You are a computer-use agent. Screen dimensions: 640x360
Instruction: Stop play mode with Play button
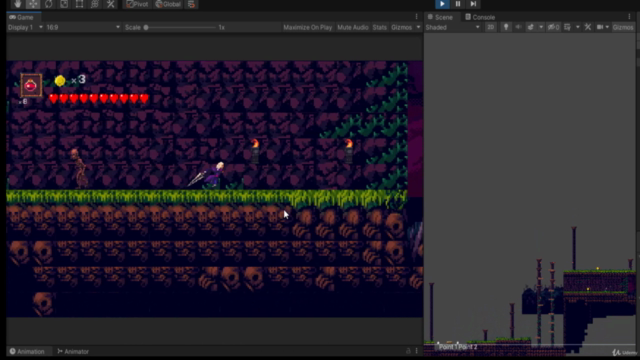[x=442, y=4]
